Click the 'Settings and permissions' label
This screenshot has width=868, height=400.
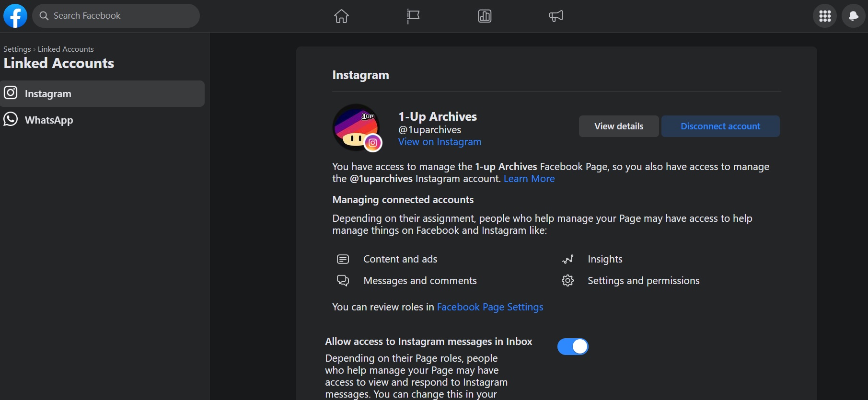644,281
